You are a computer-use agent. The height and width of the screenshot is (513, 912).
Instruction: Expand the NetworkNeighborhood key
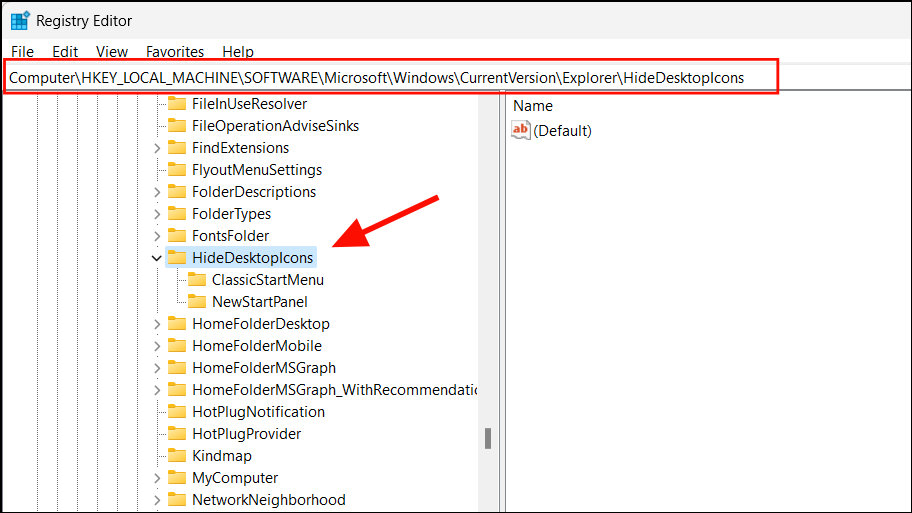tap(157, 500)
